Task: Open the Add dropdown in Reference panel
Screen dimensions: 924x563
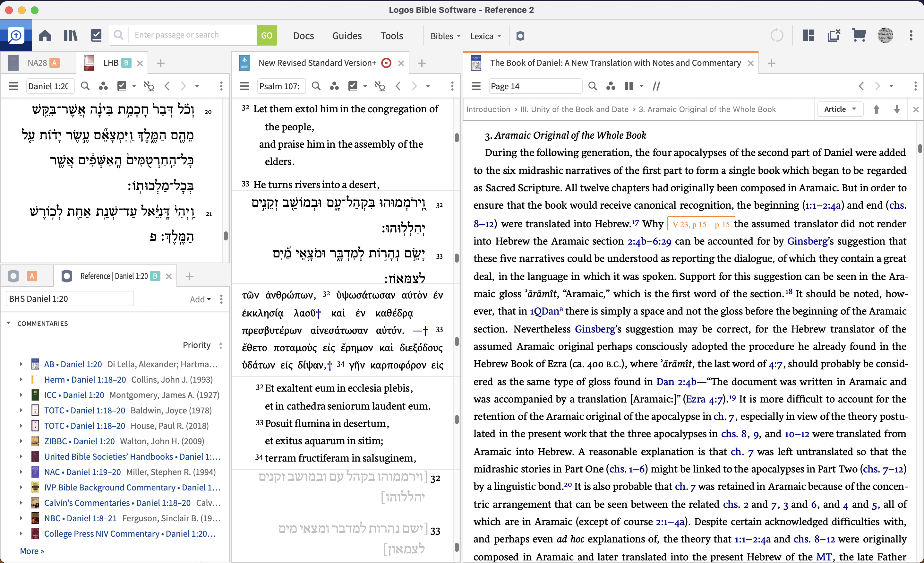Action: [x=200, y=299]
